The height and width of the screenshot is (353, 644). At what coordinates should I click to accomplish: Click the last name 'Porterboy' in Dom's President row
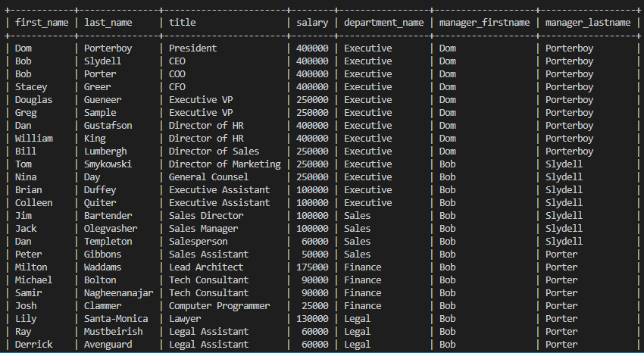(x=108, y=48)
